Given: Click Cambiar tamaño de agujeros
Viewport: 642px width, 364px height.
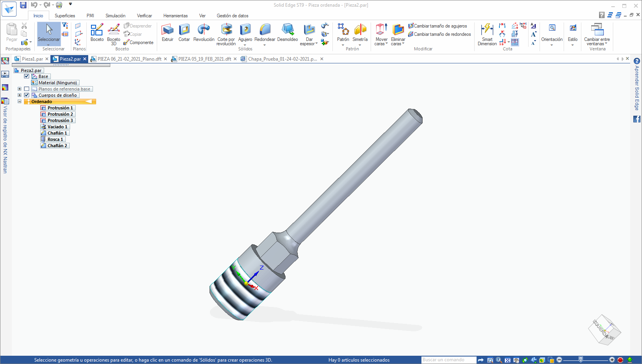Looking at the screenshot, I should click(440, 26).
